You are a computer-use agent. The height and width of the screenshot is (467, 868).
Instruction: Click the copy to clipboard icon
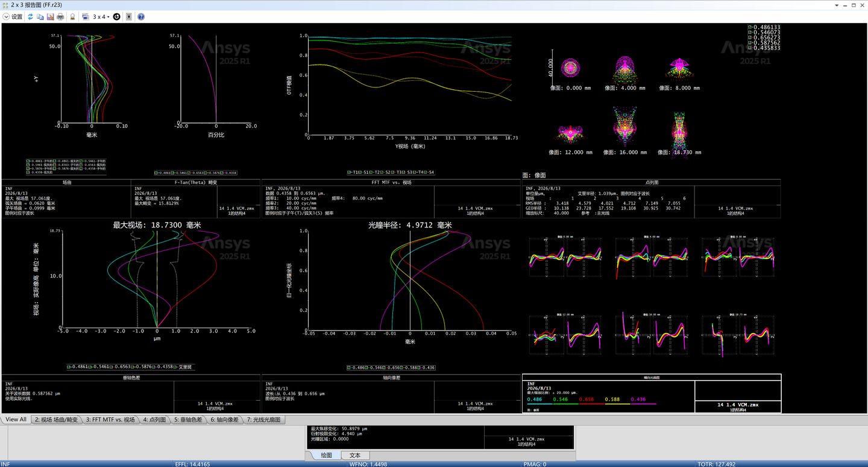point(40,17)
